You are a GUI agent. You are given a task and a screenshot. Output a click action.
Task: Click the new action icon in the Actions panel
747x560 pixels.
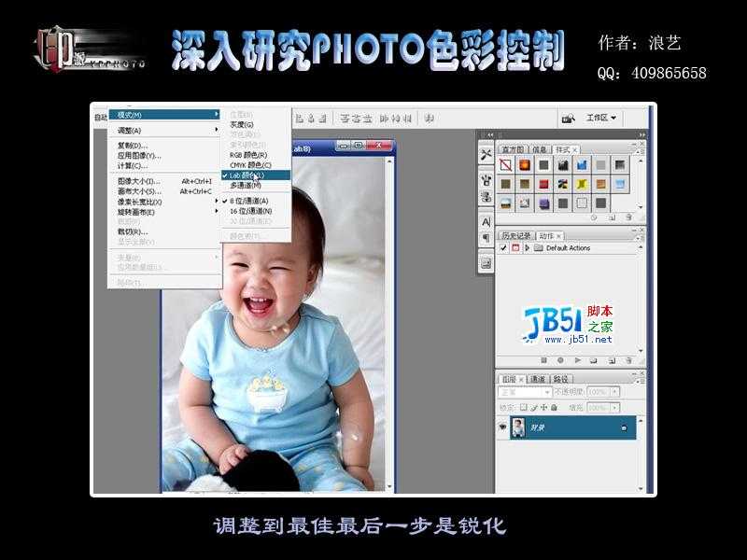pos(613,360)
